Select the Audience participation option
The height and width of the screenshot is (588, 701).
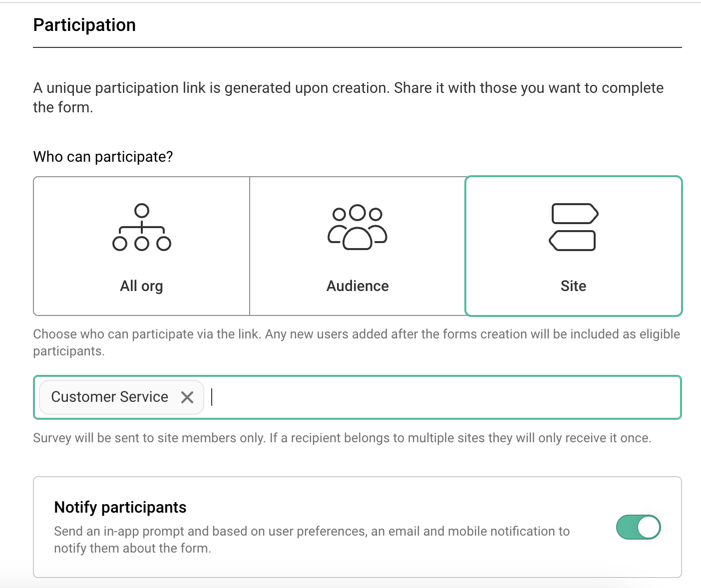pyautogui.click(x=357, y=246)
